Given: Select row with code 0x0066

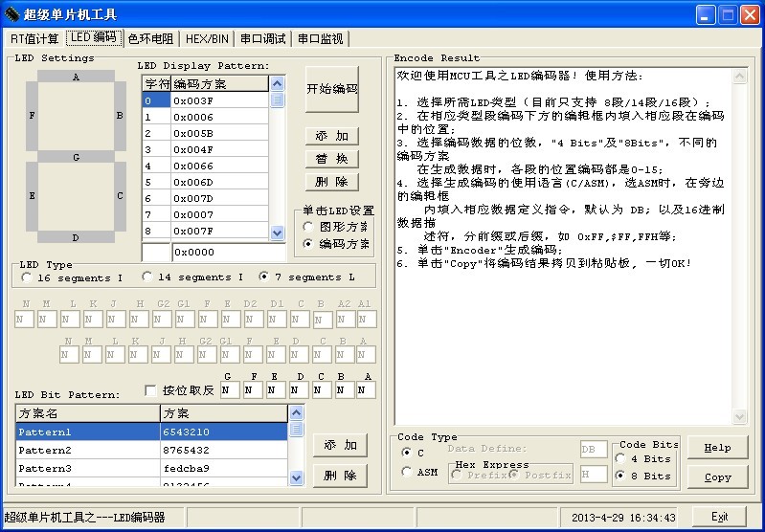Looking at the screenshot, I should [x=206, y=166].
